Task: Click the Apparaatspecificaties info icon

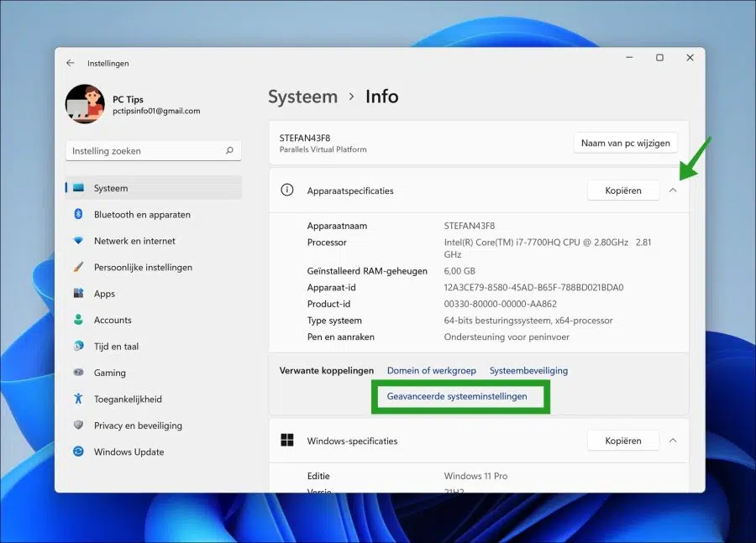Action: tap(287, 190)
